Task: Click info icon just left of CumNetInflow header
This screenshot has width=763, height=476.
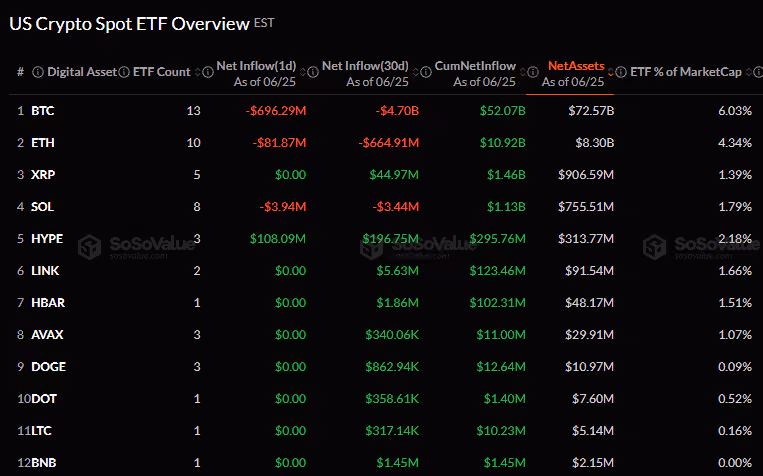Action: tap(426, 72)
